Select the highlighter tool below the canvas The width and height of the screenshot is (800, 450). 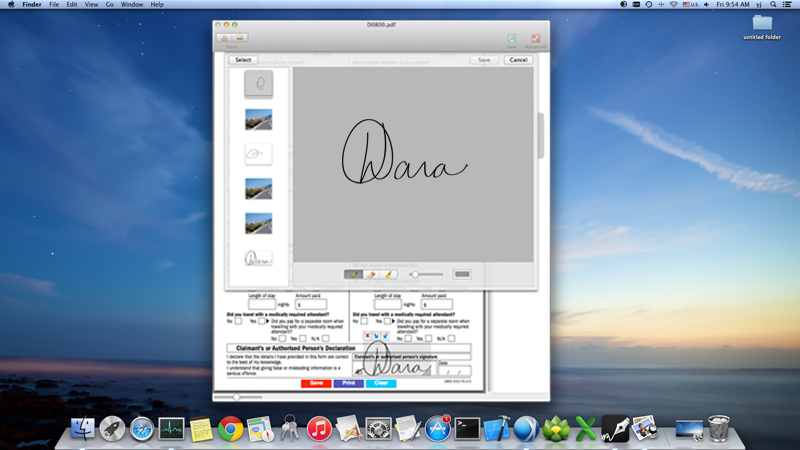(x=388, y=274)
